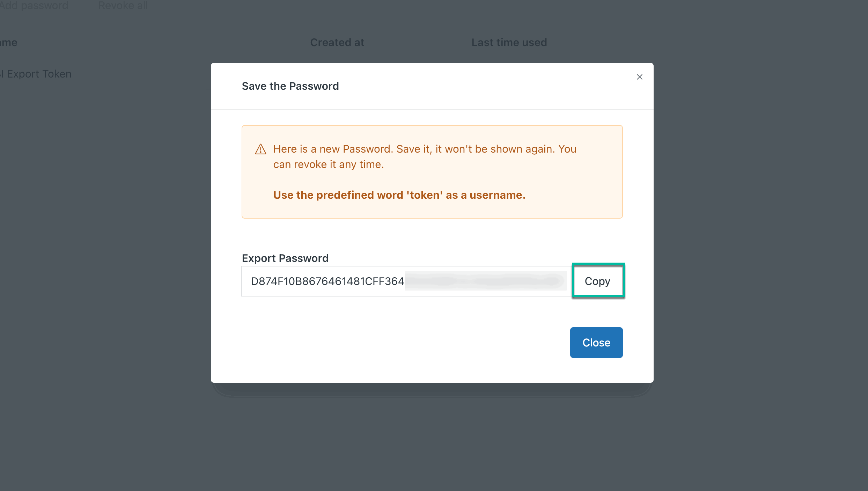Click the 'Here is a new Password' message

425,149
